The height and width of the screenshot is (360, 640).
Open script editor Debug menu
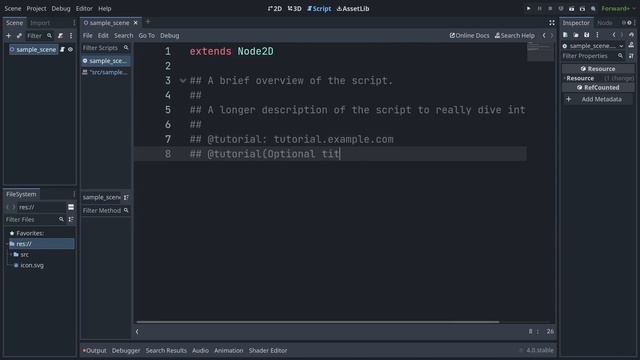click(169, 36)
